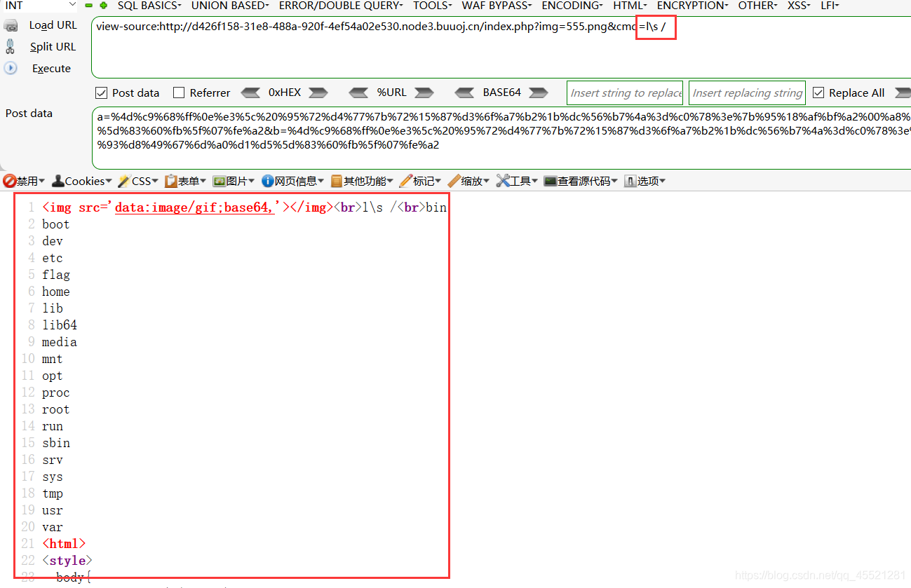This screenshot has height=588, width=911.
Task: Click the Insert replacing string field
Action: pyautogui.click(x=748, y=93)
